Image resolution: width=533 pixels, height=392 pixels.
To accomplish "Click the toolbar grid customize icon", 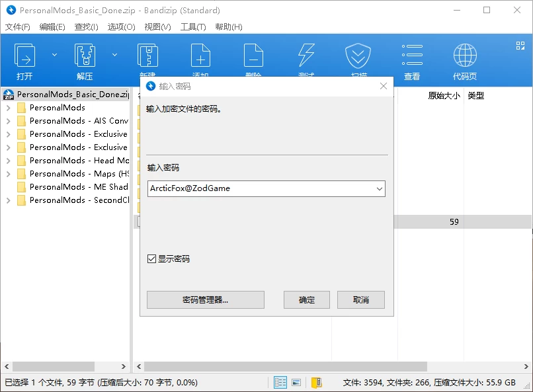I will tap(520, 46).
